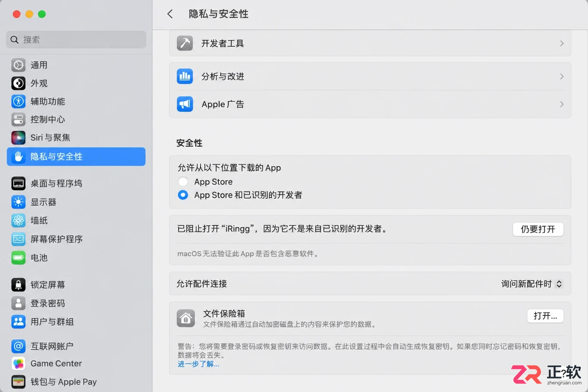The image size is (588, 392).
Task: Select Siri 与聚焦 icon
Action: (x=18, y=138)
